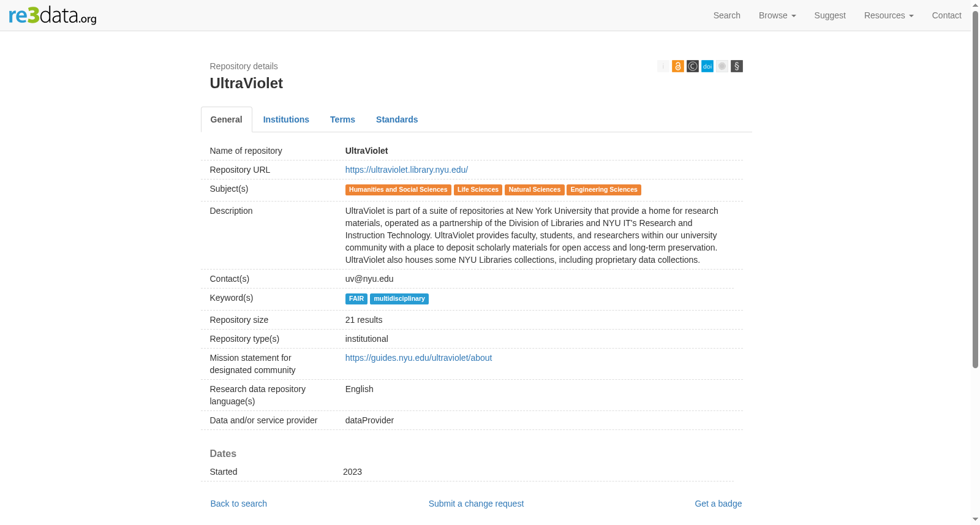The height and width of the screenshot is (525, 980).
Task: Select the Engineering Sciences subject tag
Action: (x=604, y=190)
